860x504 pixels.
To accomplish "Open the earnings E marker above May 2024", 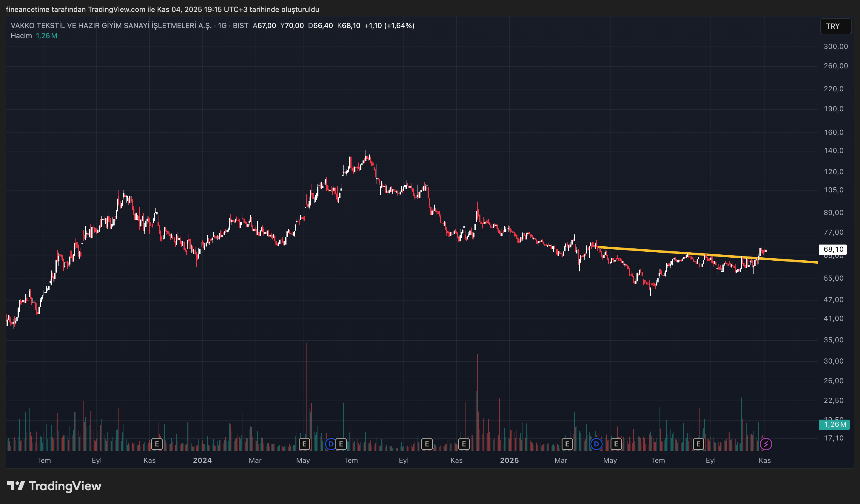I will click(304, 444).
